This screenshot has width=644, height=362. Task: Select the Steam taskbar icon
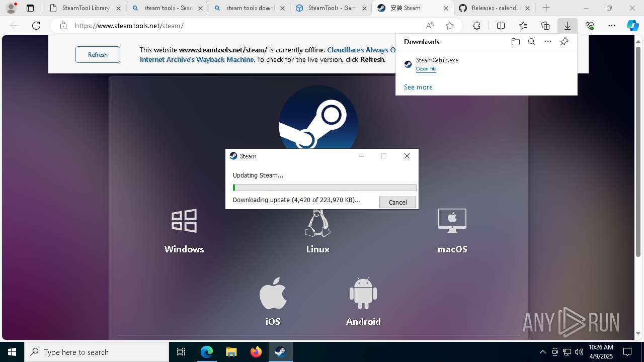click(280, 352)
